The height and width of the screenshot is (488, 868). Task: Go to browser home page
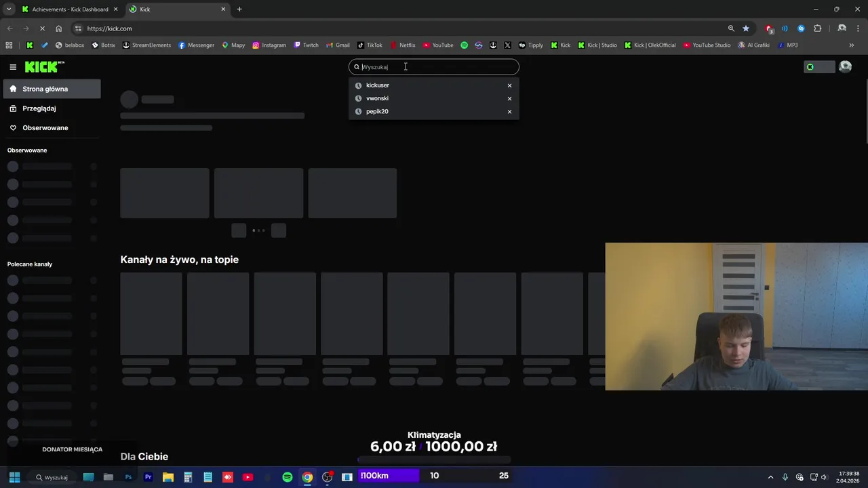click(59, 28)
